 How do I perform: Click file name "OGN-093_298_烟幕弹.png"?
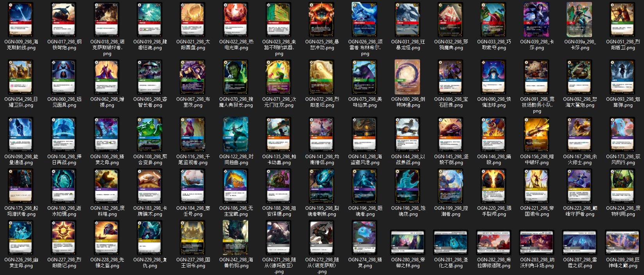point(623,102)
